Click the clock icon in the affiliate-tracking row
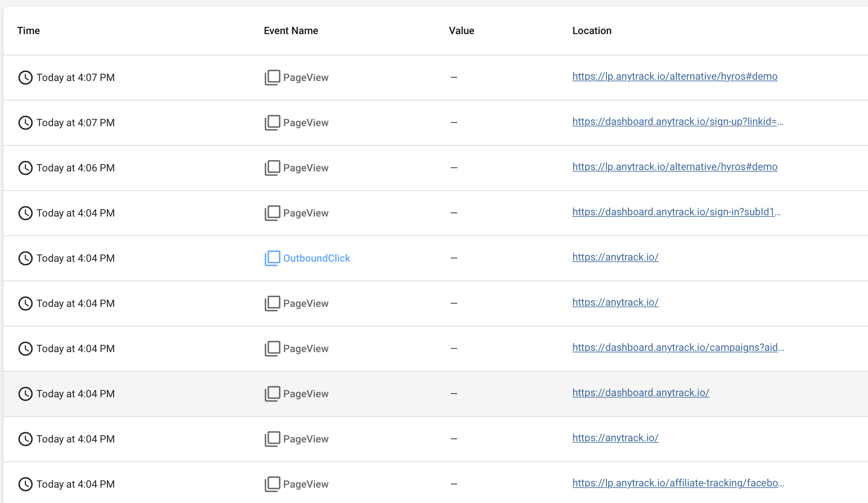The width and height of the screenshot is (868, 503). 26,484
